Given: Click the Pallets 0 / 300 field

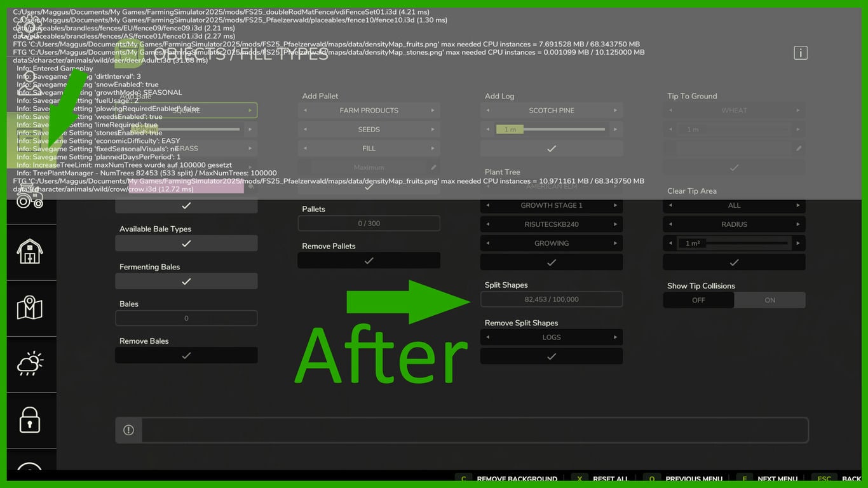Looking at the screenshot, I should (369, 224).
